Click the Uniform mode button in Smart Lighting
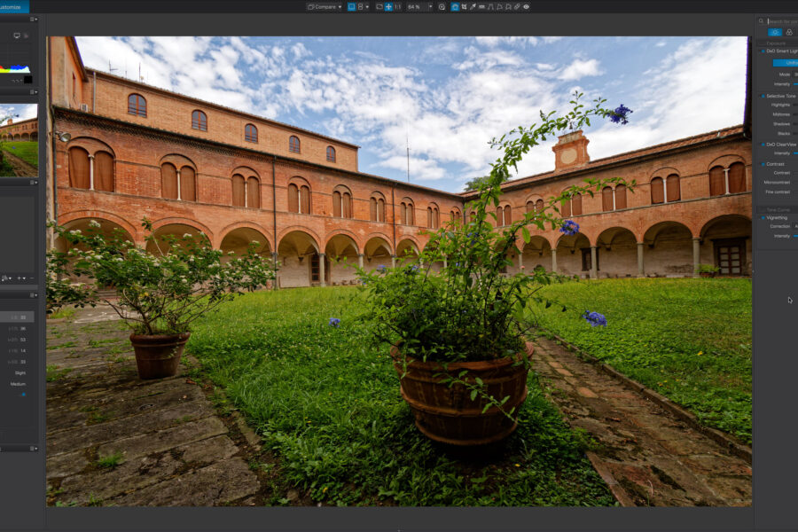Screen dimensions: 798x532 [786, 62]
